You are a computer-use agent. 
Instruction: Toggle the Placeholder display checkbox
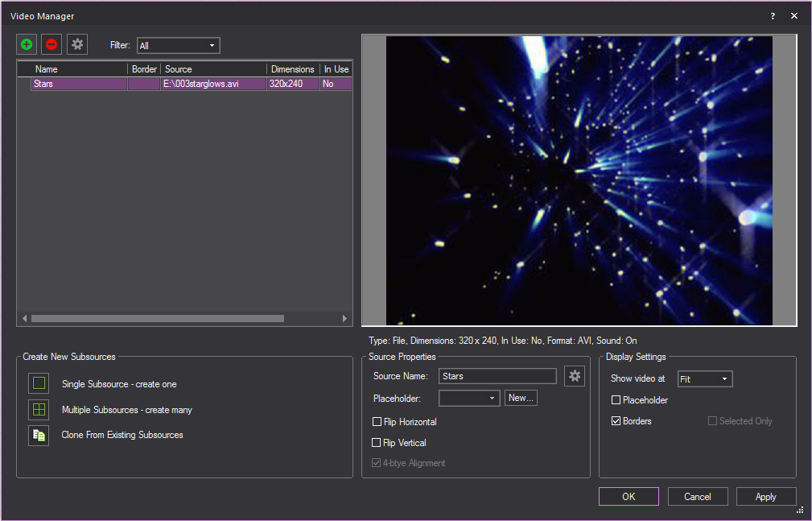[x=616, y=400]
